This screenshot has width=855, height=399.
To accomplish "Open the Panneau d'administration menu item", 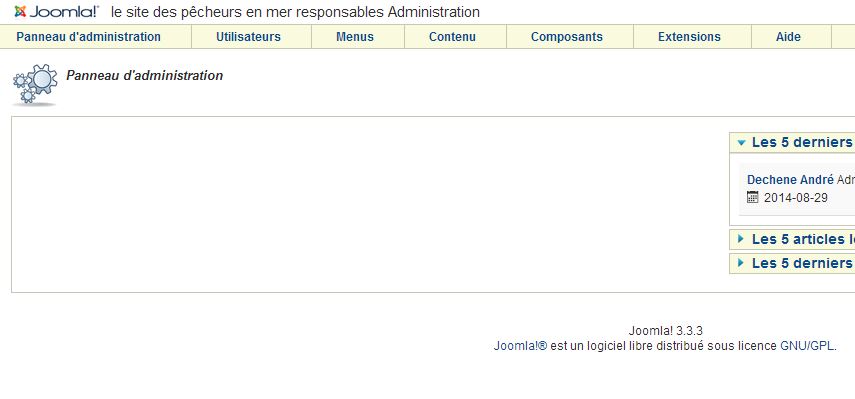I will click(88, 37).
